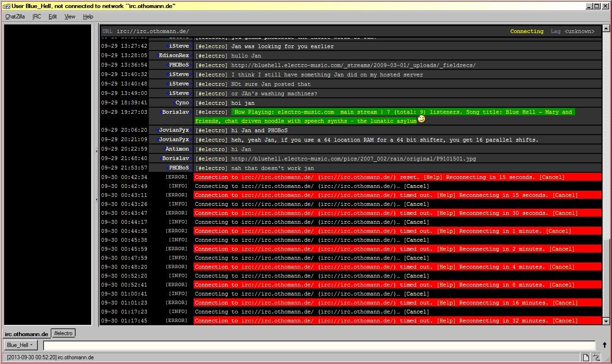Click the scrollbar up arrow button
The height and width of the screenshot is (364, 612).
click(606, 28)
